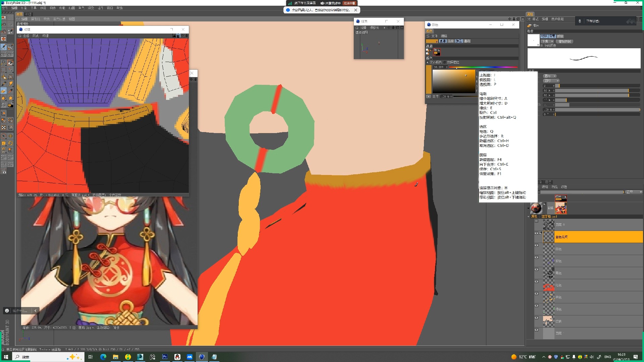This screenshot has height=362, width=644.
Task: Switch to the 纹理 view tab
Action: [x=28, y=14]
